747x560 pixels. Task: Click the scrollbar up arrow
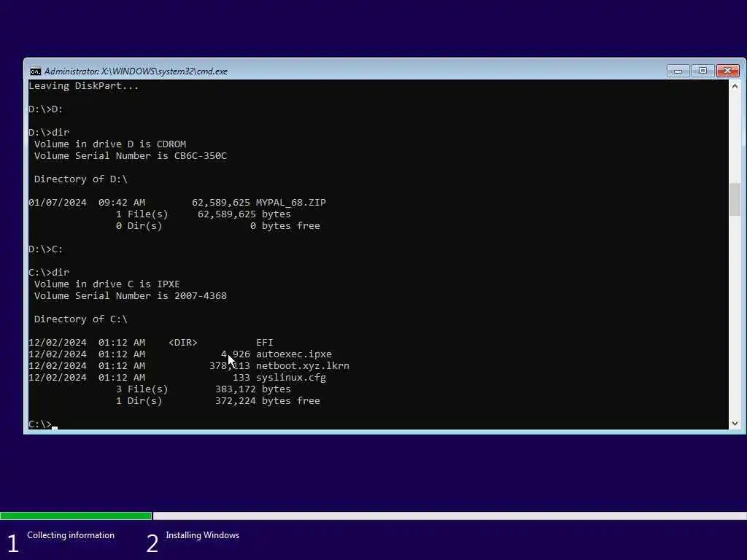tap(735, 86)
